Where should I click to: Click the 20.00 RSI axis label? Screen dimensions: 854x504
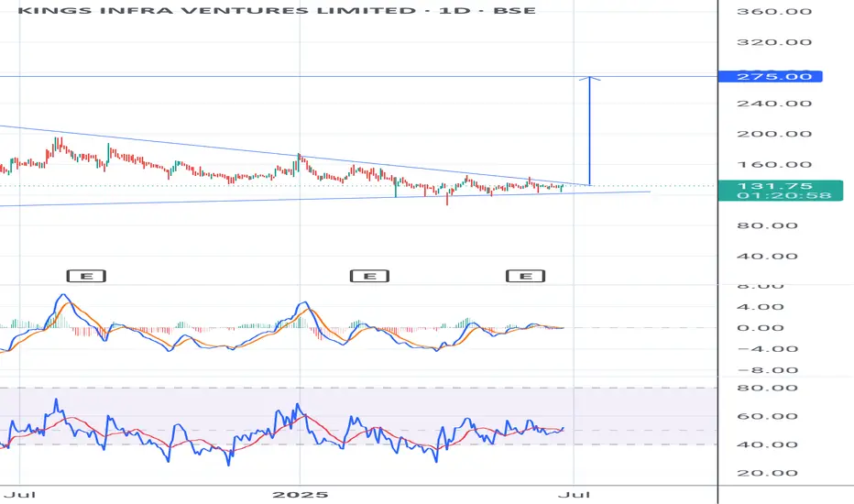click(767, 473)
